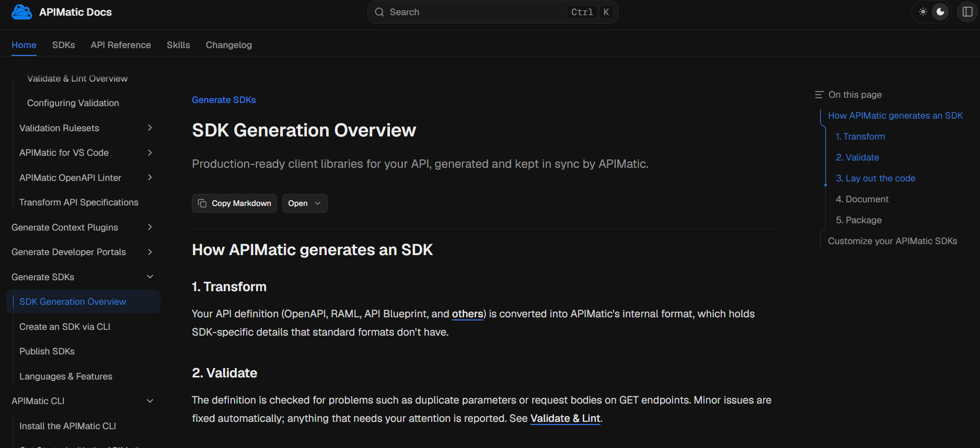980x448 pixels.
Task: Jump to '2. Validate' in page outline
Action: 857,157
